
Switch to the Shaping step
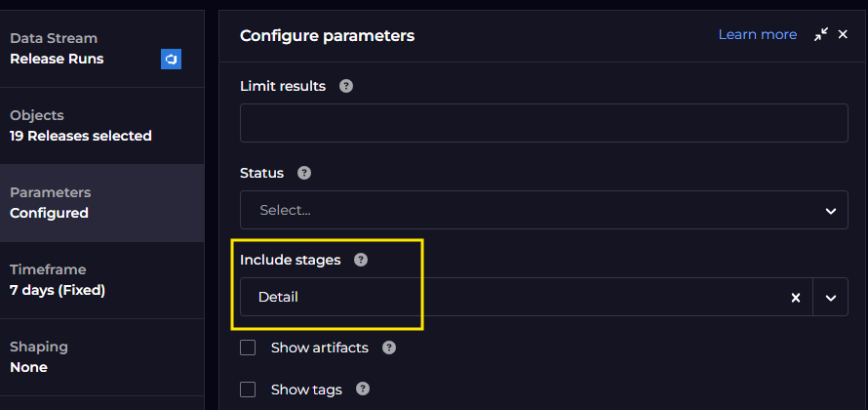101,357
